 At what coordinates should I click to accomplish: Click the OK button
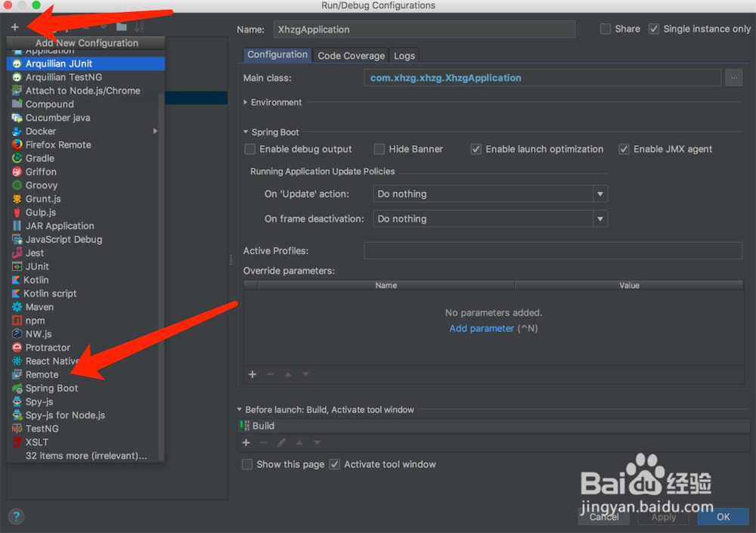tap(723, 516)
